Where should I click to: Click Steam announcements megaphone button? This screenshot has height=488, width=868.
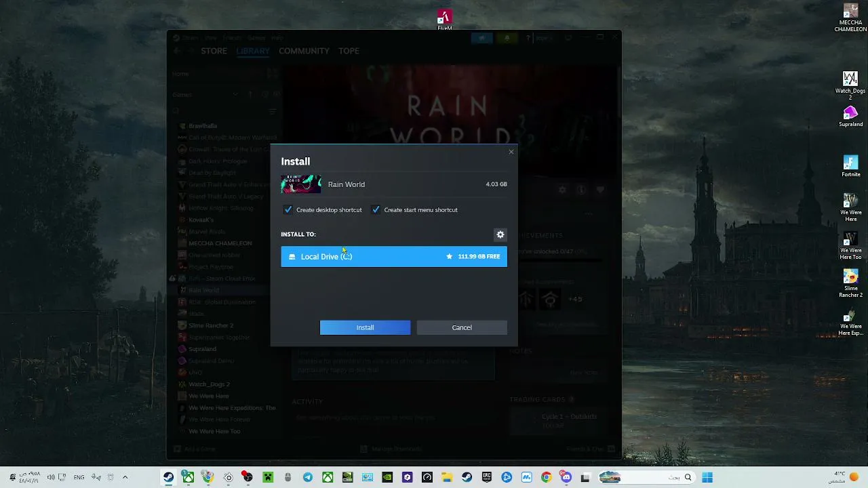(x=481, y=38)
